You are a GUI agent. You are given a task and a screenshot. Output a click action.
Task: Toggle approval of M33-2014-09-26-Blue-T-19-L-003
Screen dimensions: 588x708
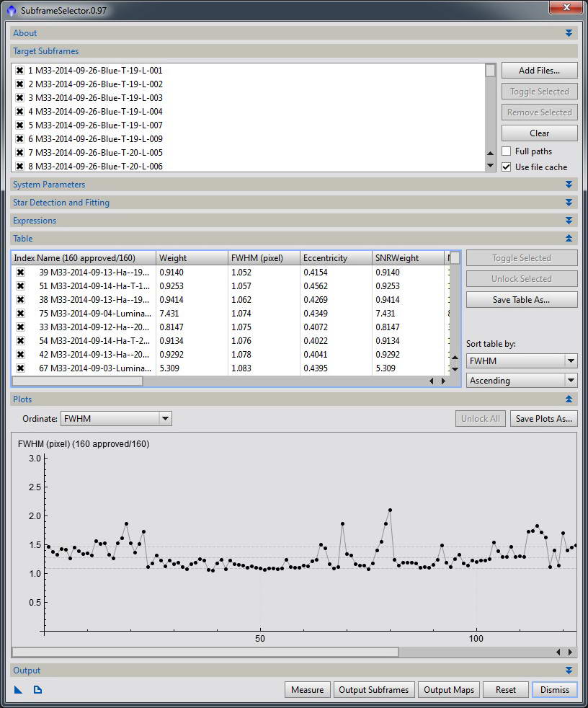20,97
